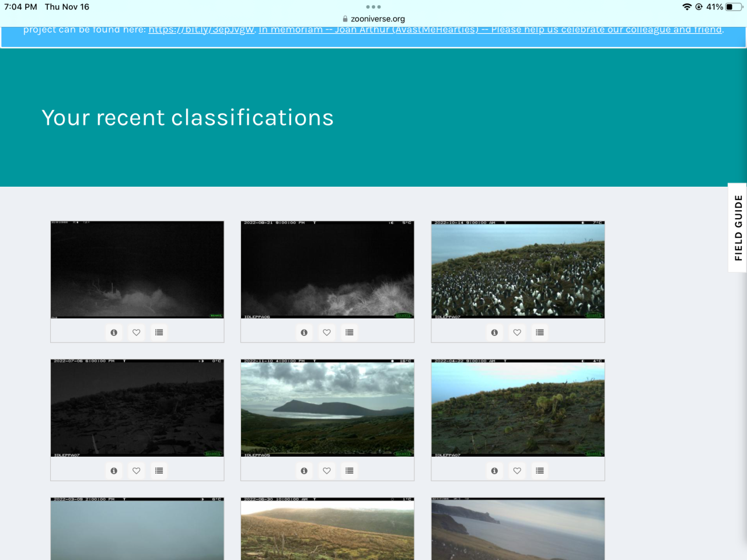Add penguin colony image to a collection
747x560 pixels.
point(540,332)
